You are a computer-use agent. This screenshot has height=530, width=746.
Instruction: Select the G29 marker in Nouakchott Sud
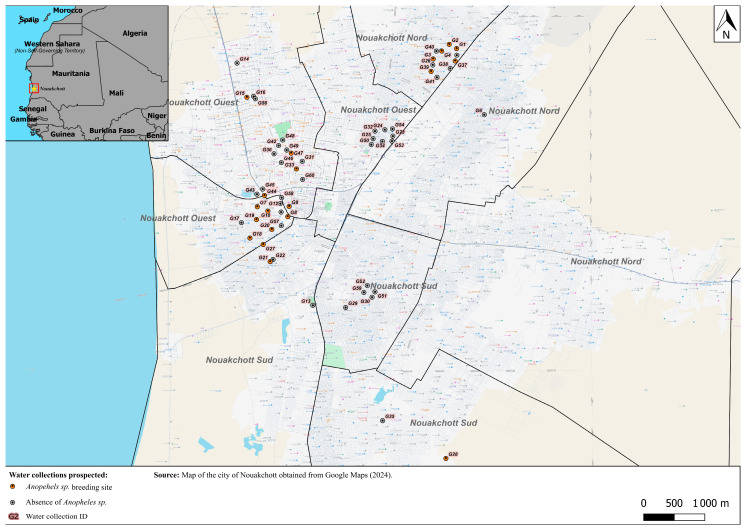(x=345, y=307)
